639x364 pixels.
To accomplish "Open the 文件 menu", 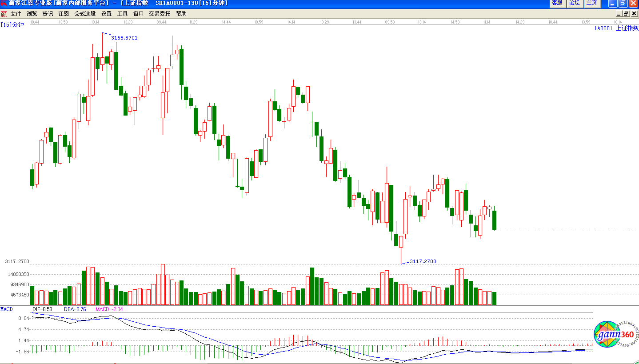I will [16, 14].
